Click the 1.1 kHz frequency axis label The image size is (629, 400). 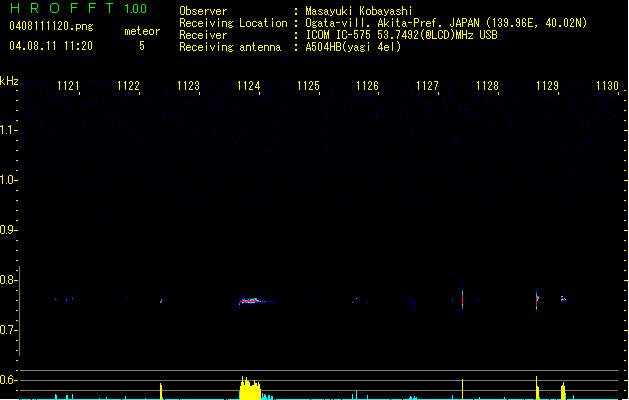(8, 130)
